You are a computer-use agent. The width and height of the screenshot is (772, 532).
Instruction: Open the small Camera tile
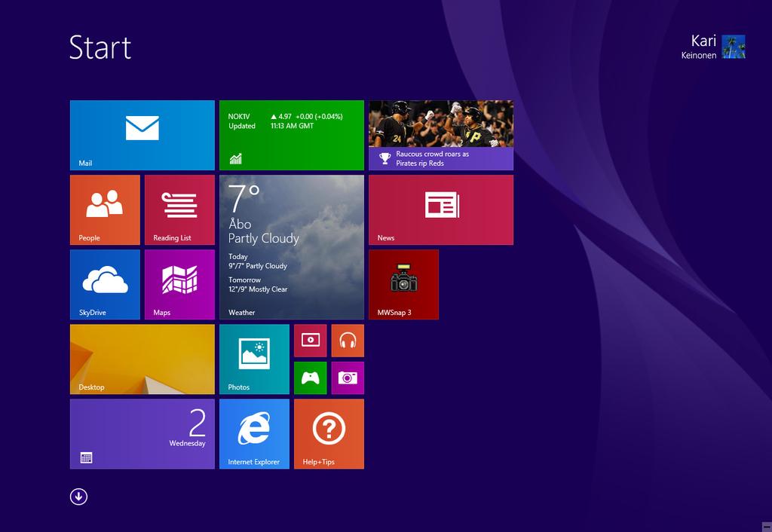tap(348, 378)
